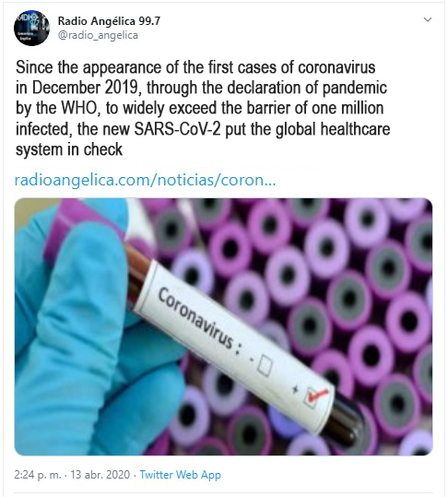Click the phrase one million in tweet

[x=348, y=108]
